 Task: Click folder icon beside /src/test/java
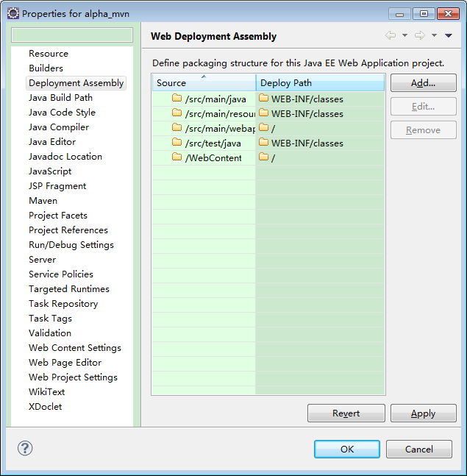(x=177, y=143)
